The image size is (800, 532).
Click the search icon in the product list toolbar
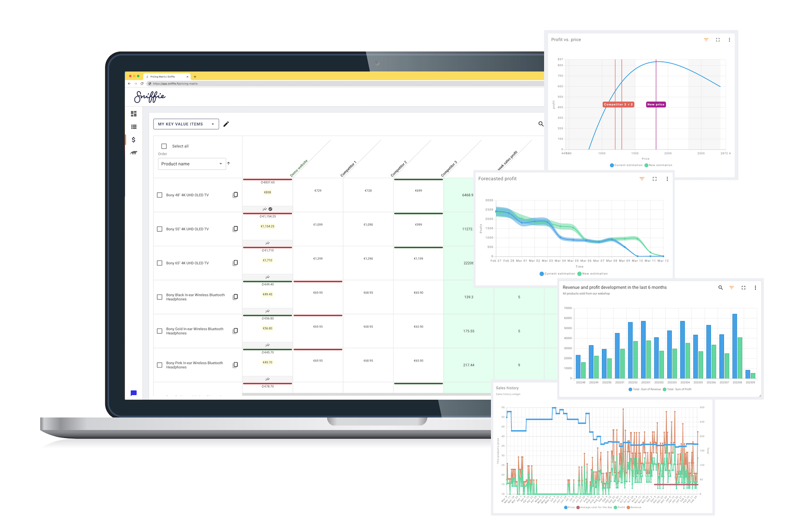tap(540, 125)
